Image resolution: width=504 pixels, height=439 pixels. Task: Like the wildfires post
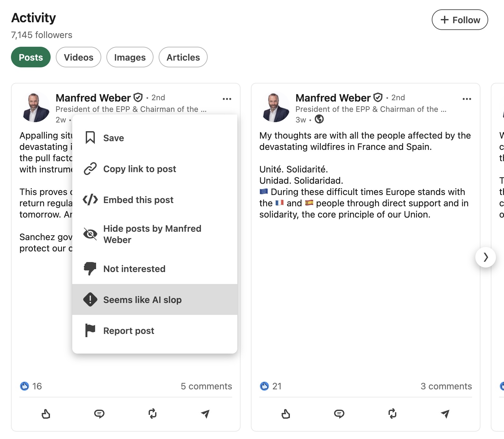(x=286, y=414)
